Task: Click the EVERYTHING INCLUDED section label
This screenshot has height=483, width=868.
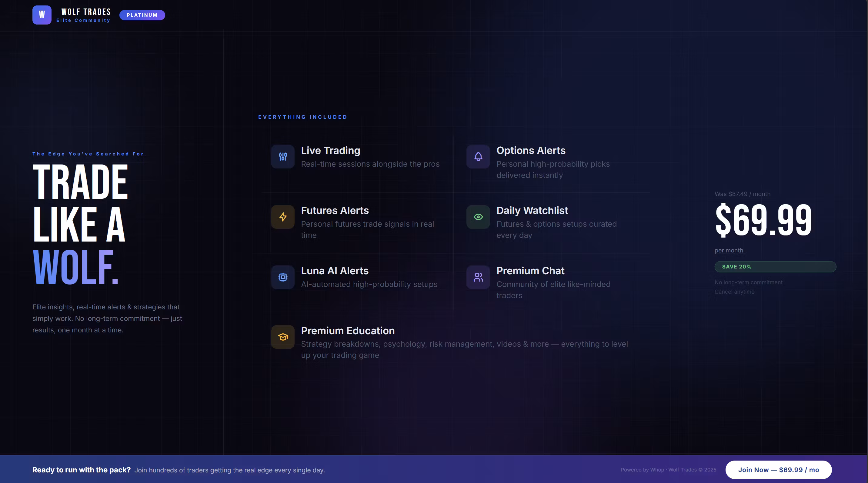Action: [x=302, y=117]
